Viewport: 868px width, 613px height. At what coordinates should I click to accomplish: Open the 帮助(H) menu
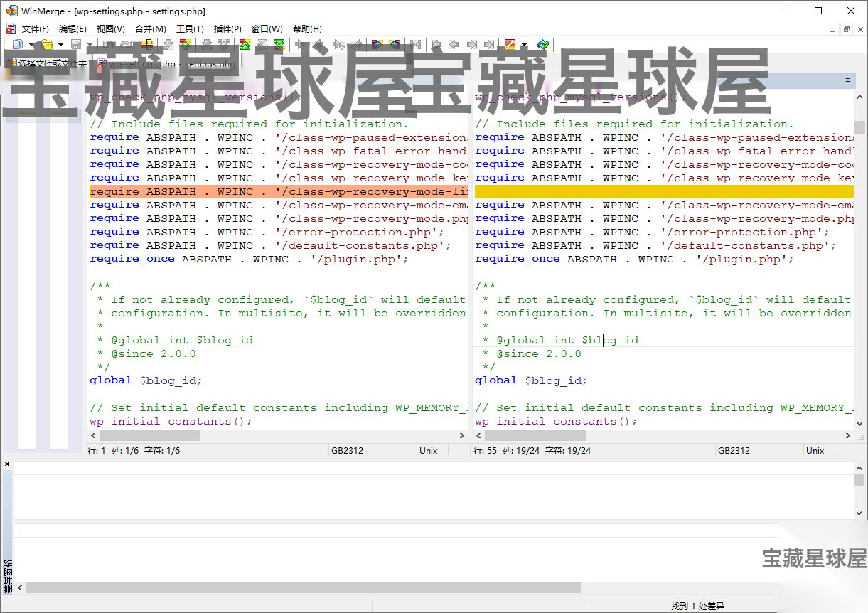pos(307,29)
